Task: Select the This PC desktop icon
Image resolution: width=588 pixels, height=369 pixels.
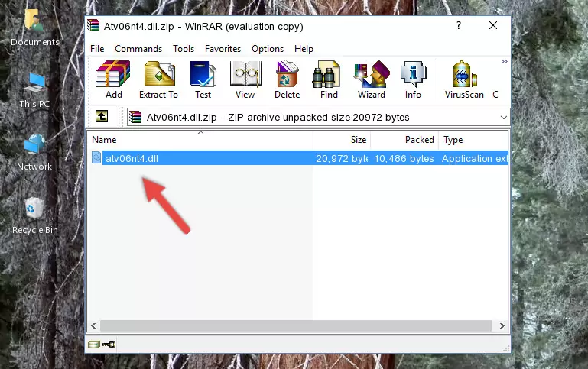Action: click(x=34, y=91)
